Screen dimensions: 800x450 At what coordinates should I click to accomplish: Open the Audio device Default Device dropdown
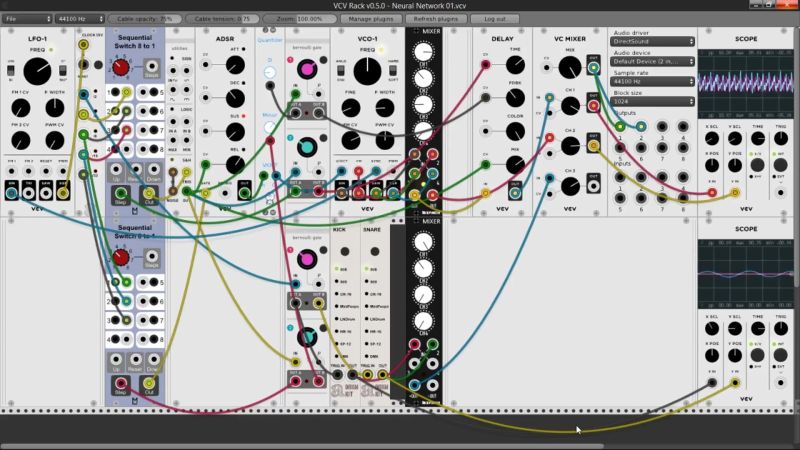[x=653, y=61]
